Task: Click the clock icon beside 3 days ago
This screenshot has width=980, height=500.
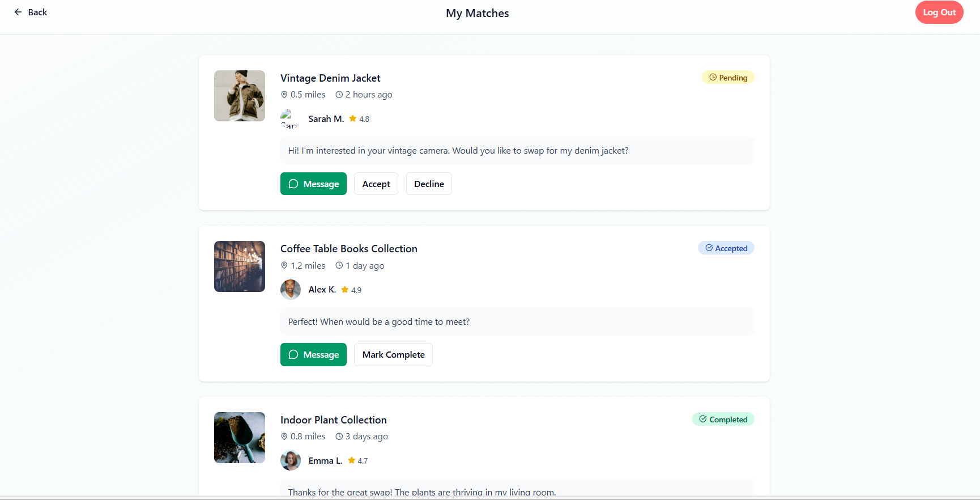Action: 339,437
